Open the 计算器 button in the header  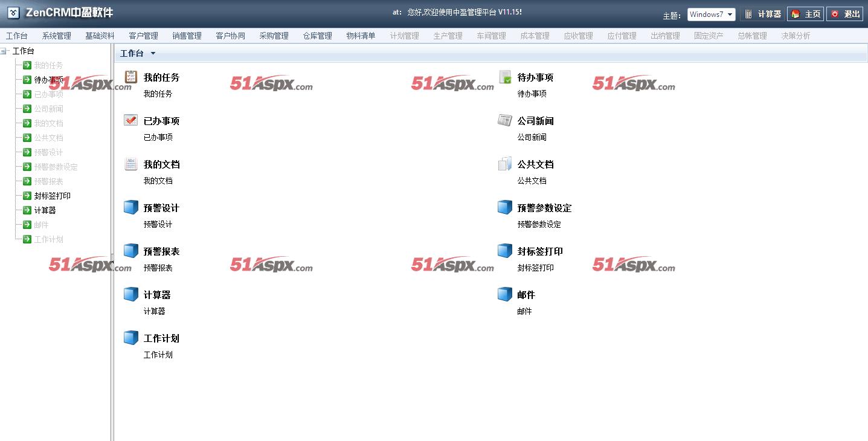tap(762, 14)
